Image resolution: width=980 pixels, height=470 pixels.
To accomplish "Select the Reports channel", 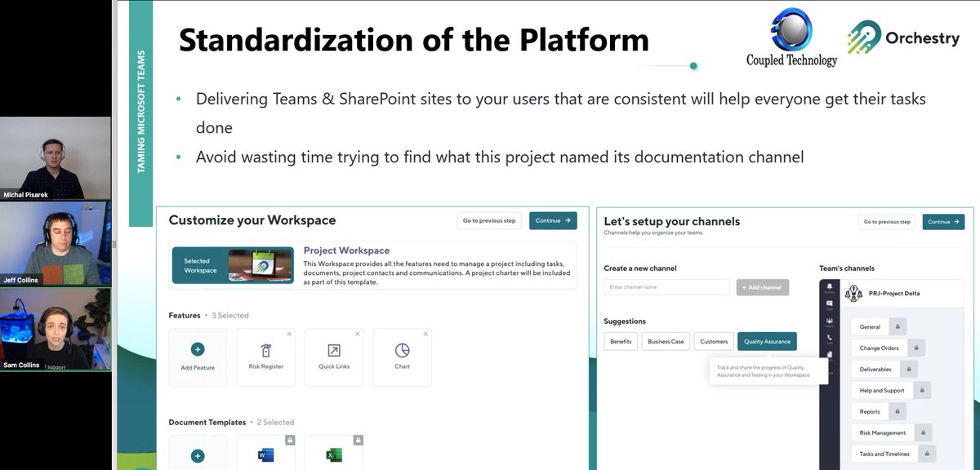I will click(870, 411).
